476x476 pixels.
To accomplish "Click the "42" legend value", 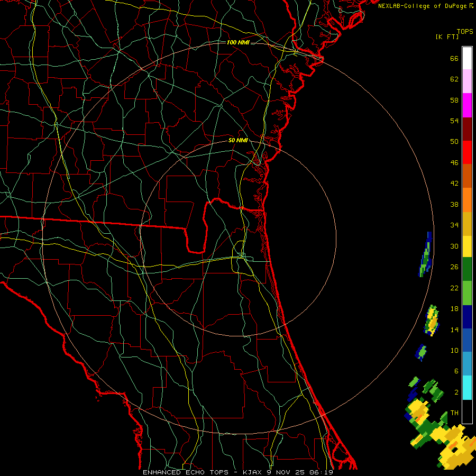I will click(454, 184).
